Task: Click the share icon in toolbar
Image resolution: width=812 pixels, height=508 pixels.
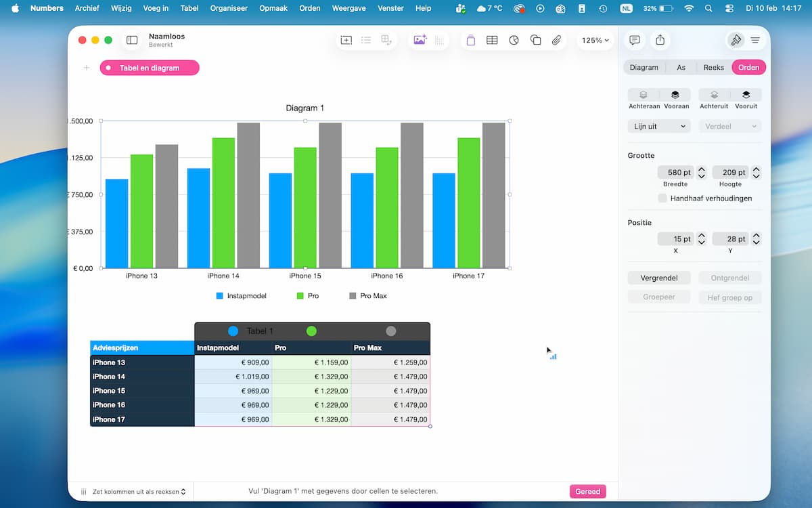Action: point(660,41)
